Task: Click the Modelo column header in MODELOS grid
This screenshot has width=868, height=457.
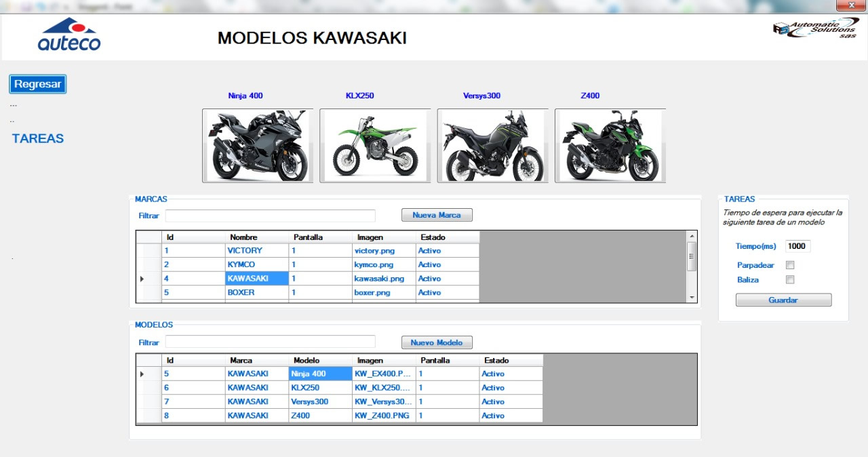Action: point(321,360)
